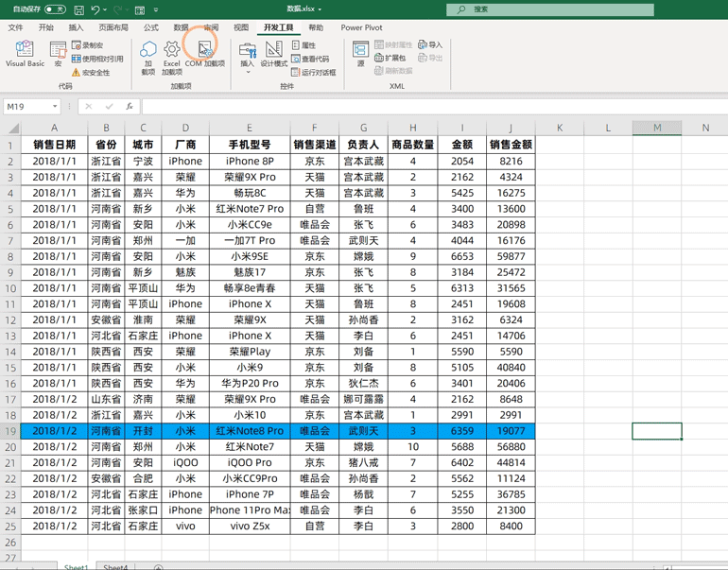Select column M header
The height and width of the screenshot is (570, 728).
point(657,128)
